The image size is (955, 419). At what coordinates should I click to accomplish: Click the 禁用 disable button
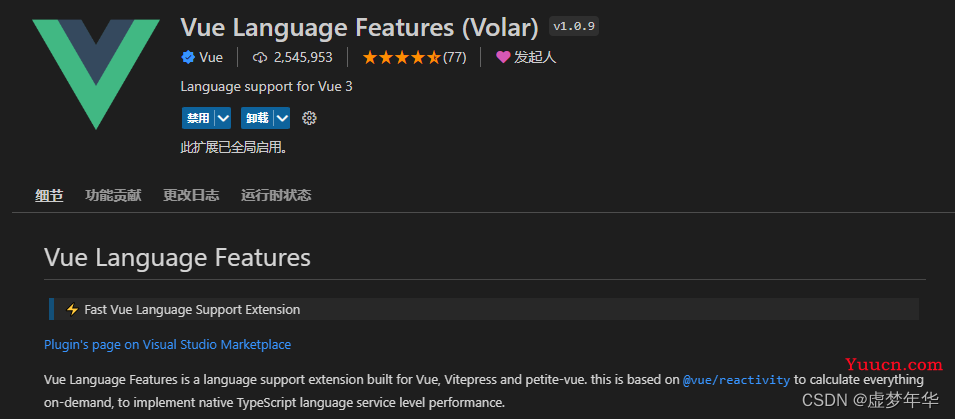click(199, 118)
